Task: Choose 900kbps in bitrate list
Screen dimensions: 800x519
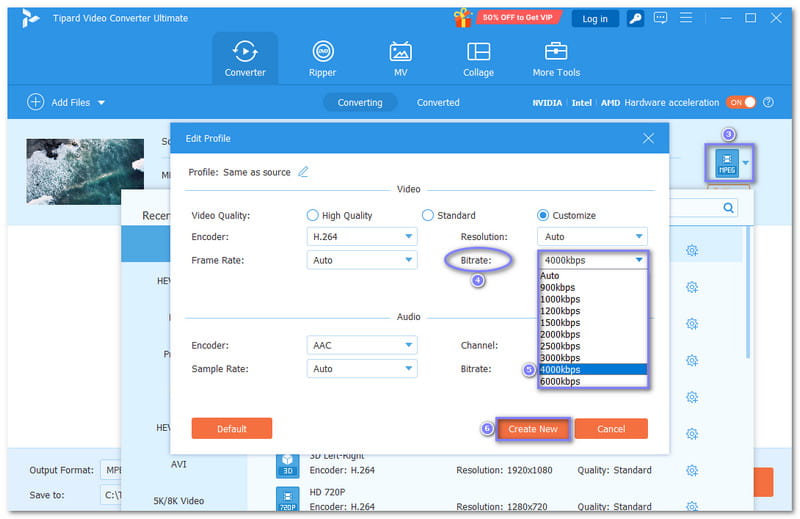Action: tap(593, 287)
